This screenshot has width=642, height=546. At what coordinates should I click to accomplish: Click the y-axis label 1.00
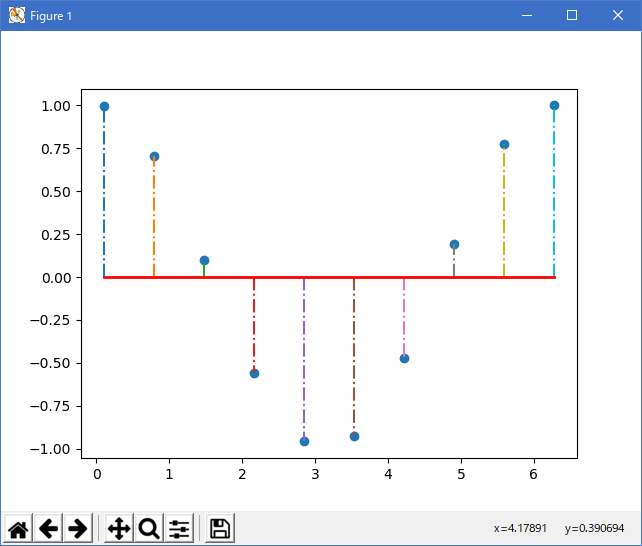pos(56,106)
